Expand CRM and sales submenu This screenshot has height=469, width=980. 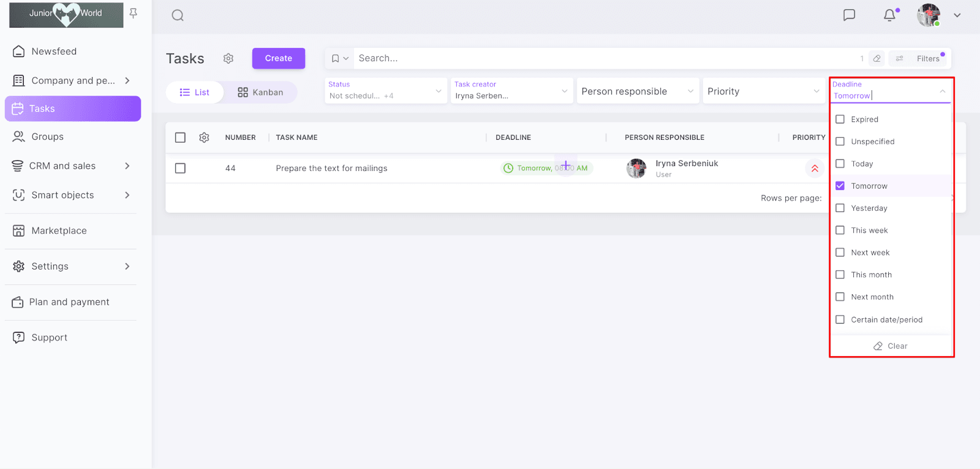(x=127, y=166)
